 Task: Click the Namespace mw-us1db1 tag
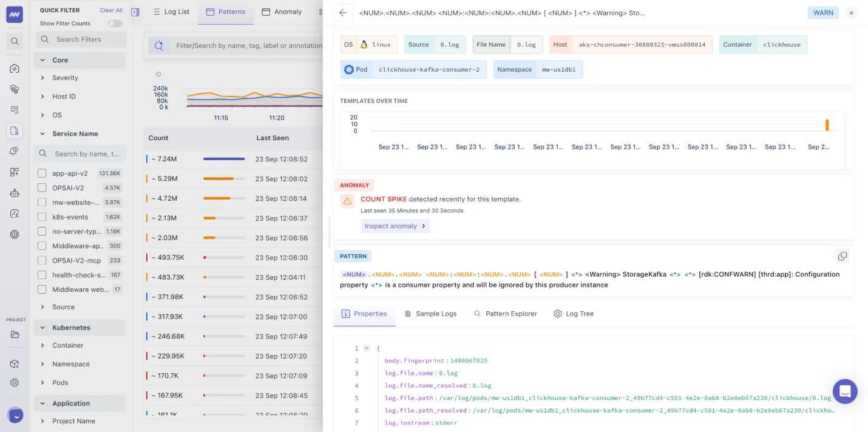[x=538, y=69]
